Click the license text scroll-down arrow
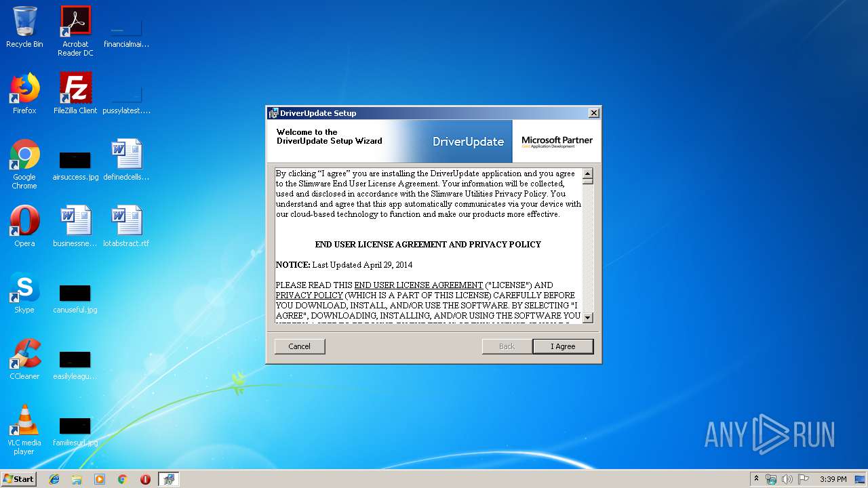This screenshot has height=488, width=868. 588,317
